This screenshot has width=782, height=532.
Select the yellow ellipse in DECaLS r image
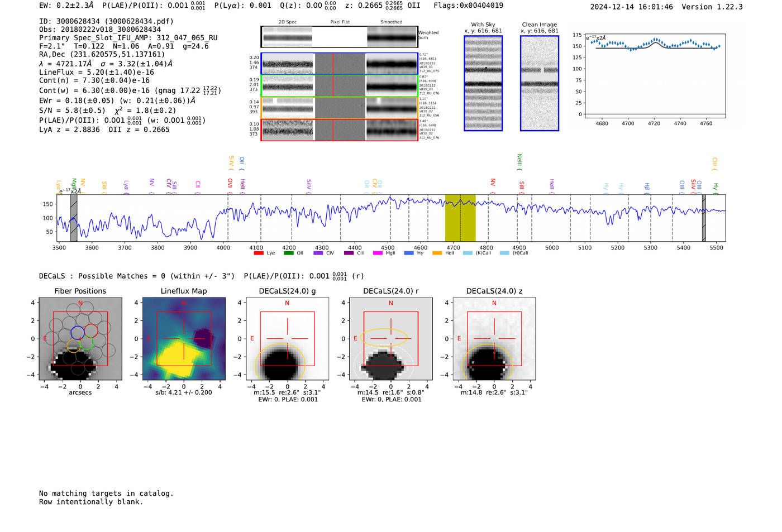click(x=384, y=337)
